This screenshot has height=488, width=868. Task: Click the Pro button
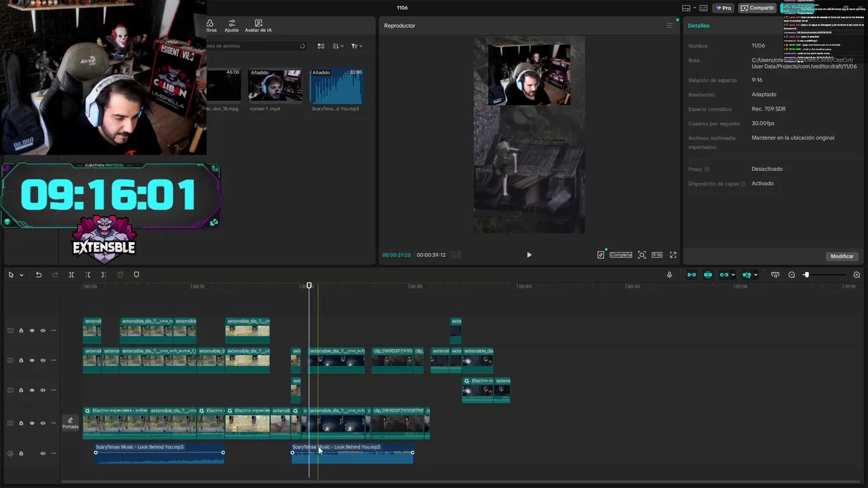tap(723, 8)
